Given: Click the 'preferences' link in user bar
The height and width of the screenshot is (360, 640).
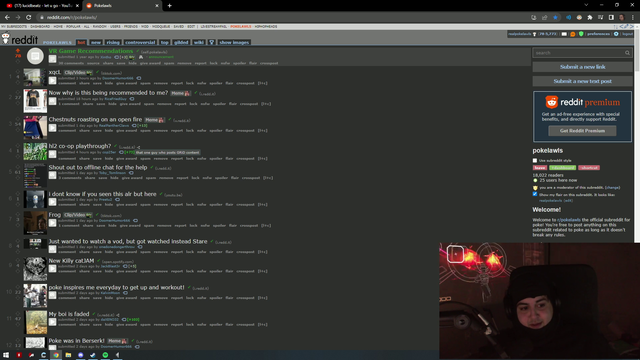Looking at the screenshot, I should pos(598,34).
